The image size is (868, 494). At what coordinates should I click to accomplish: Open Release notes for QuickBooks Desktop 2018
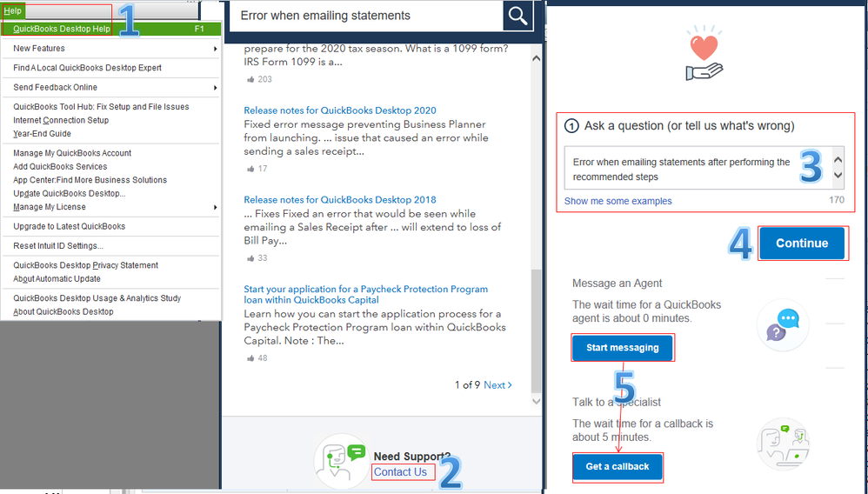point(340,199)
